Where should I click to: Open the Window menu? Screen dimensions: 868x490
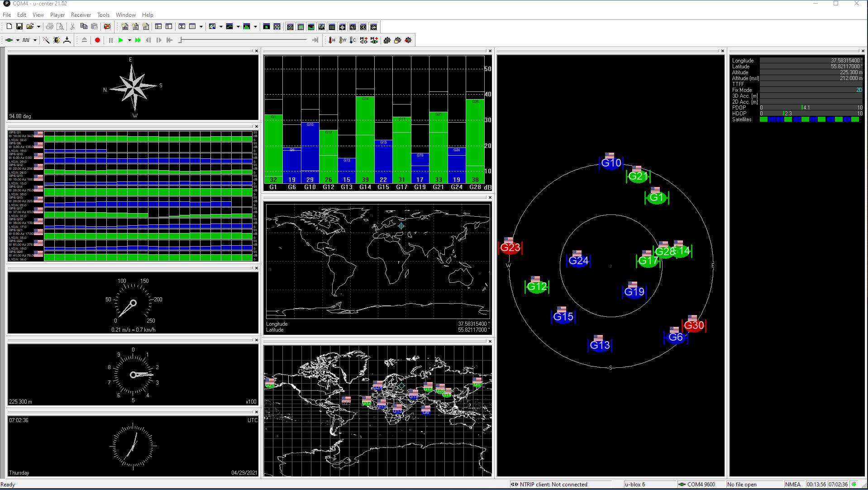(125, 15)
